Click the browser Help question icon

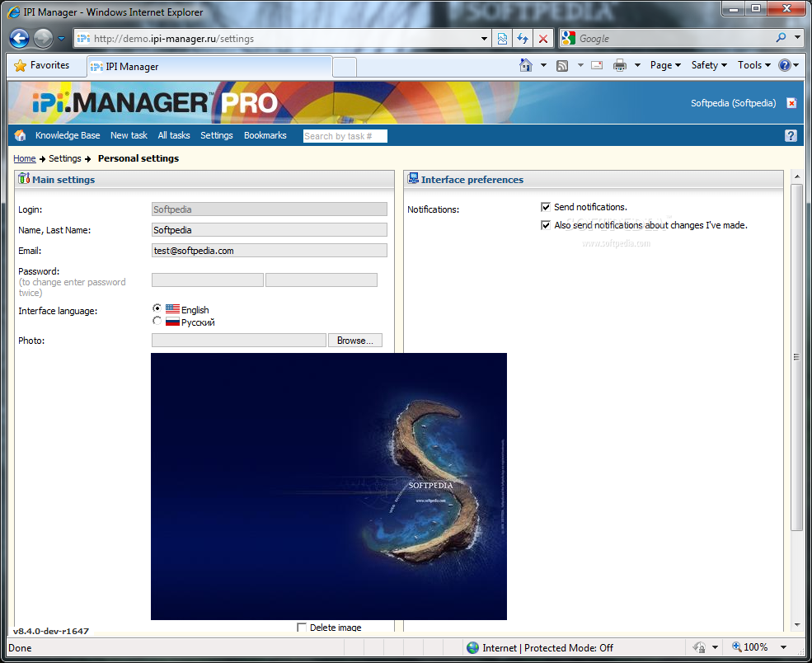point(785,65)
